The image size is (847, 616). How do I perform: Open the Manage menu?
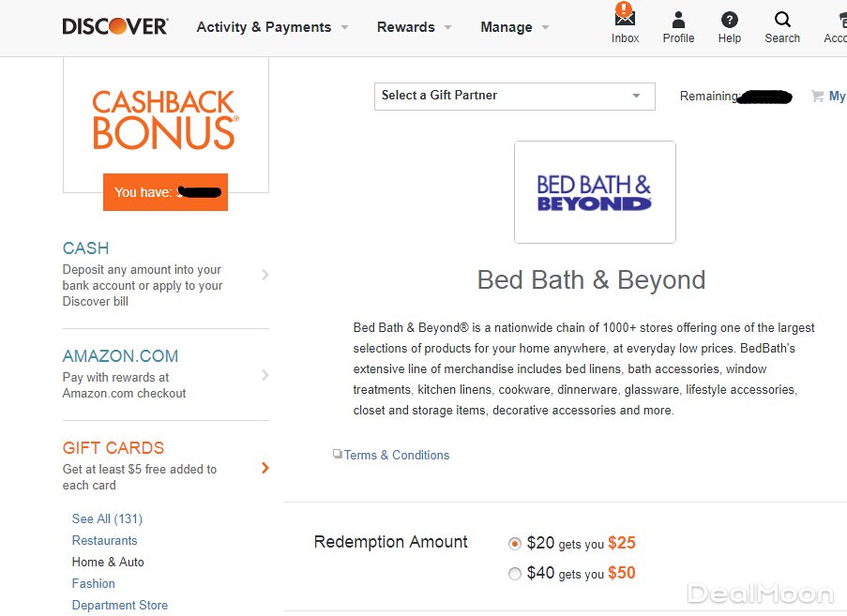coord(514,27)
